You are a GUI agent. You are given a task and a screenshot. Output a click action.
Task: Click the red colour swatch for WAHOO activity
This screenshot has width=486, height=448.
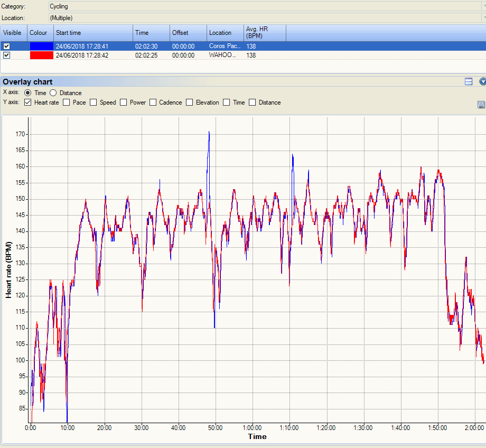(41, 55)
